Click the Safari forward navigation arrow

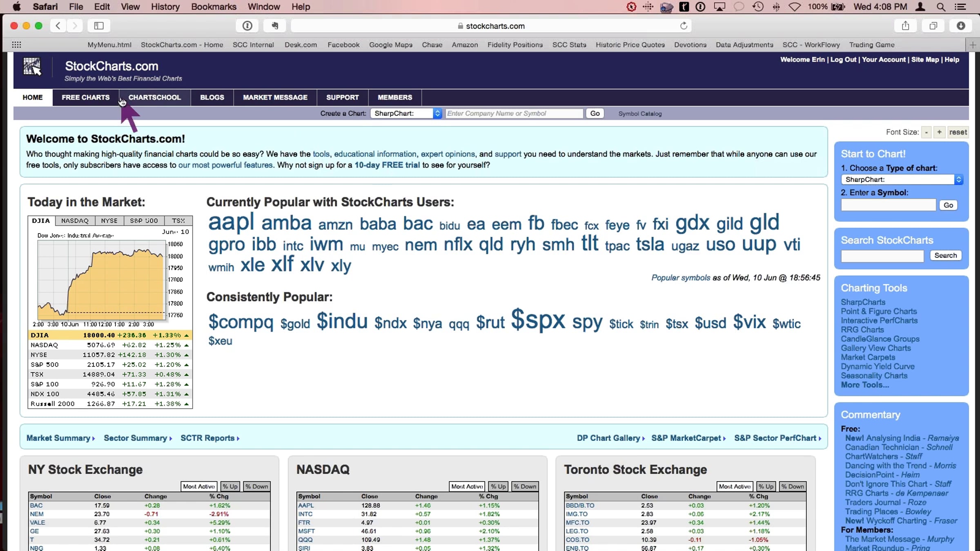pos(75,26)
